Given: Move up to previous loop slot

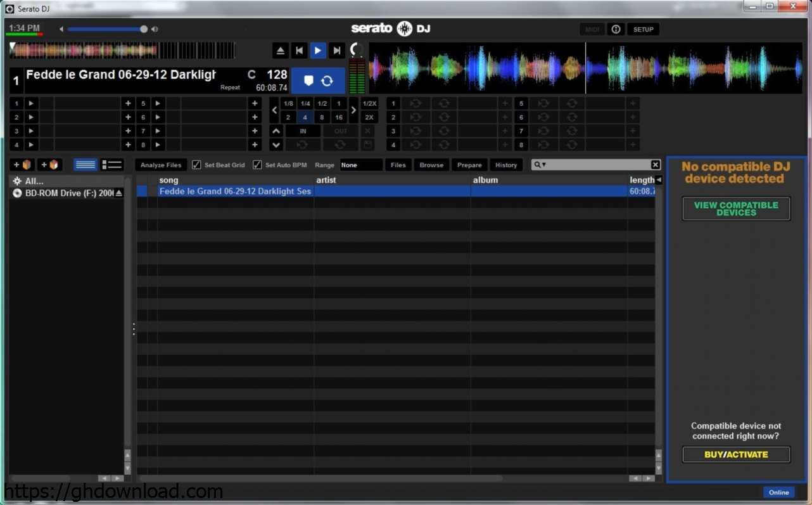Looking at the screenshot, I should pos(276,131).
